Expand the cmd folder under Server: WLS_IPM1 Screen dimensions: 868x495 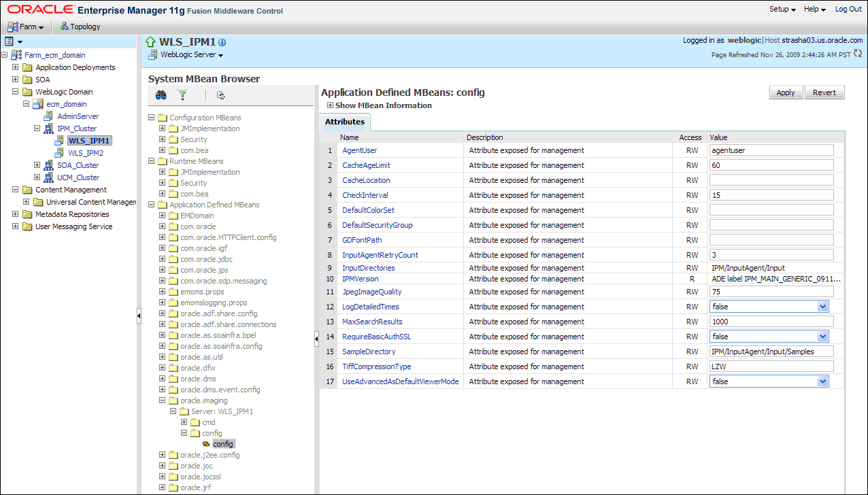[184, 422]
